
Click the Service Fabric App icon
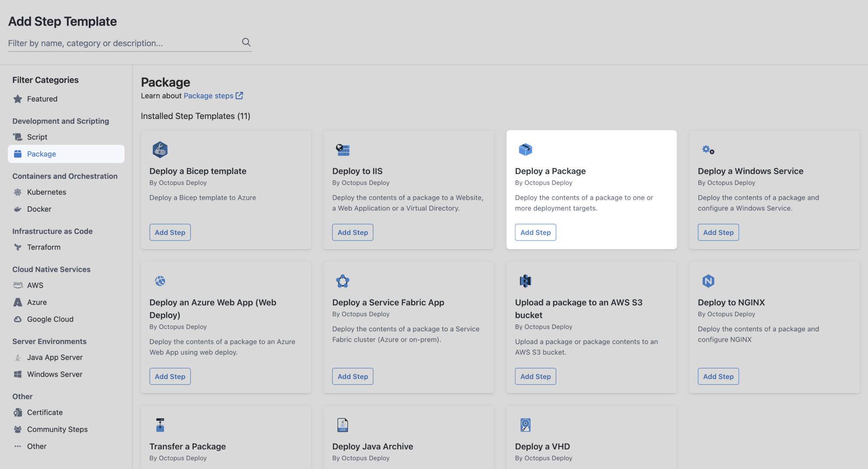coord(343,281)
